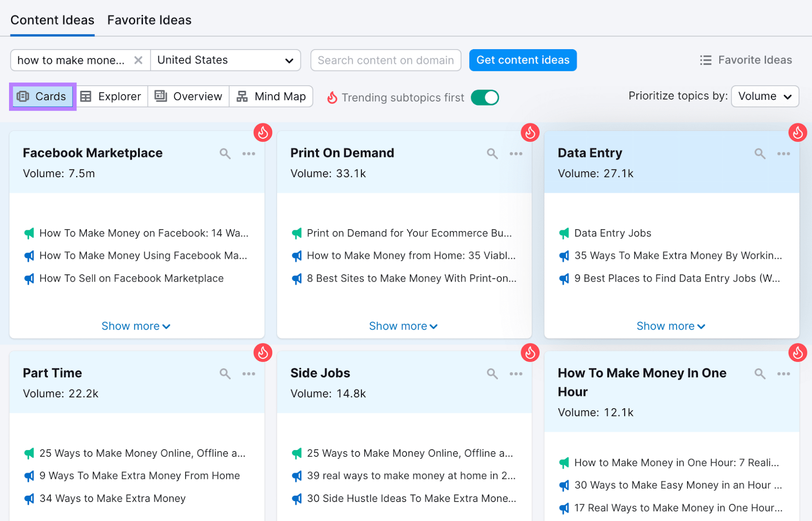
Task: Open the United States location dropdown
Action: click(226, 60)
